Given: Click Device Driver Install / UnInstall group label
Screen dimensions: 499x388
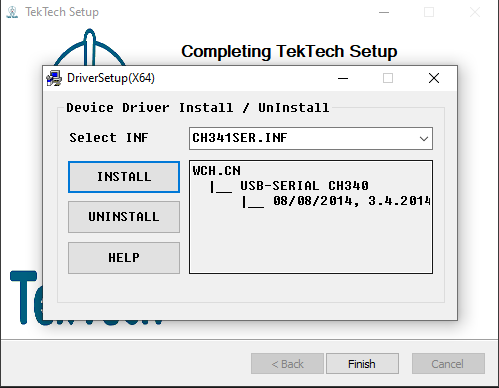Looking at the screenshot, I should point(198,108).
